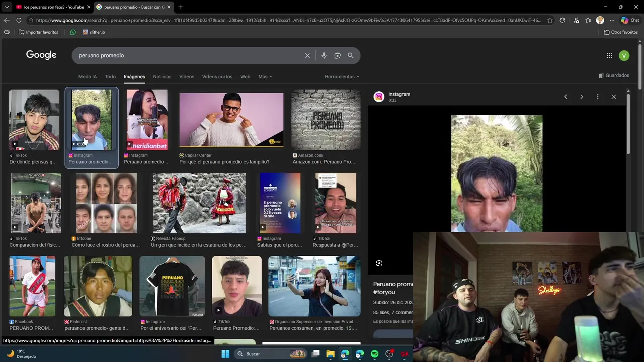Open TikTok 'Respuesta a @Per...' thumbnail
The height and width of the screenshot is (362, 644).
[336, 203]
